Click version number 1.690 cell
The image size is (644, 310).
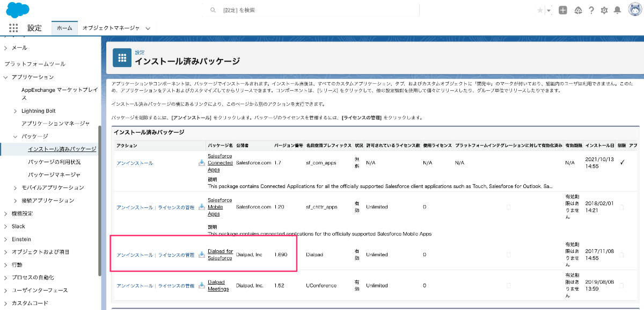[x=281, y=255]
